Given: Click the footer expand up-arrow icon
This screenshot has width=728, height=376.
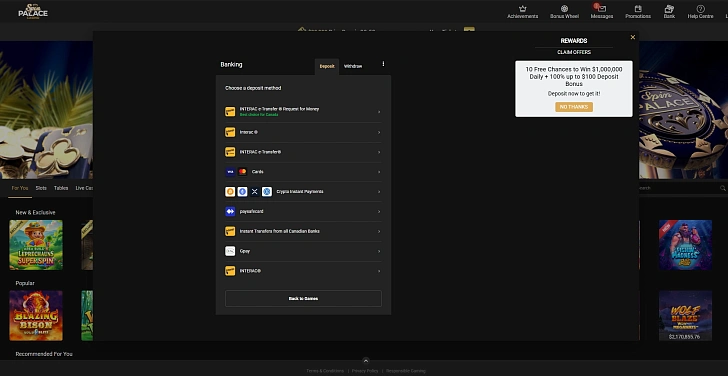Looking at the screenshot, I should click(x=365, y=361).
